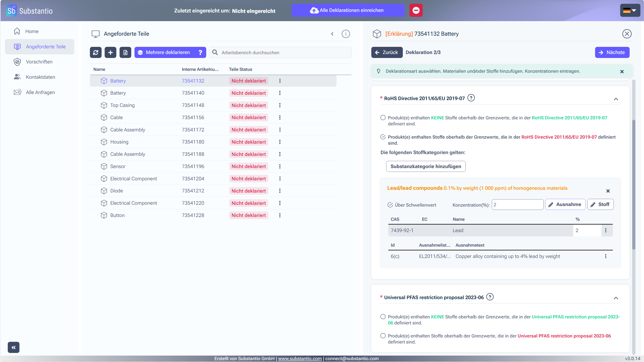Select PFAS option: products contain Stoffe oberhalb Grenzwerte
This screenshot has width=644, height=362.
383,336
